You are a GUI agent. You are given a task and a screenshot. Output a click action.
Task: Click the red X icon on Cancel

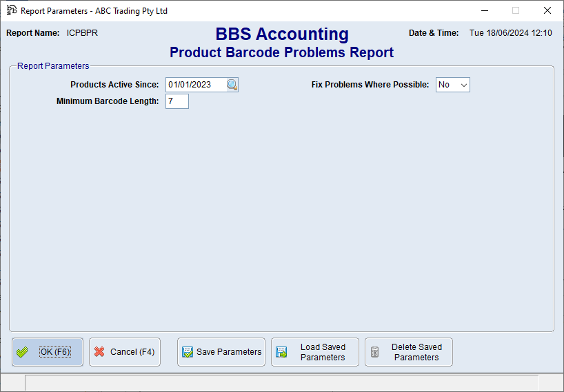pos(99,352)
